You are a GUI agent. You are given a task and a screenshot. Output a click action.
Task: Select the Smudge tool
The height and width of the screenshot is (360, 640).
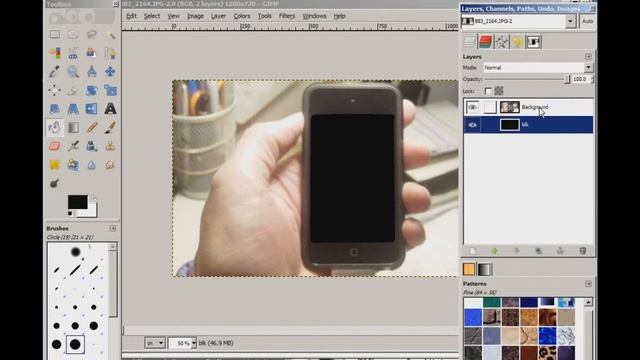[x=110, y=164]
